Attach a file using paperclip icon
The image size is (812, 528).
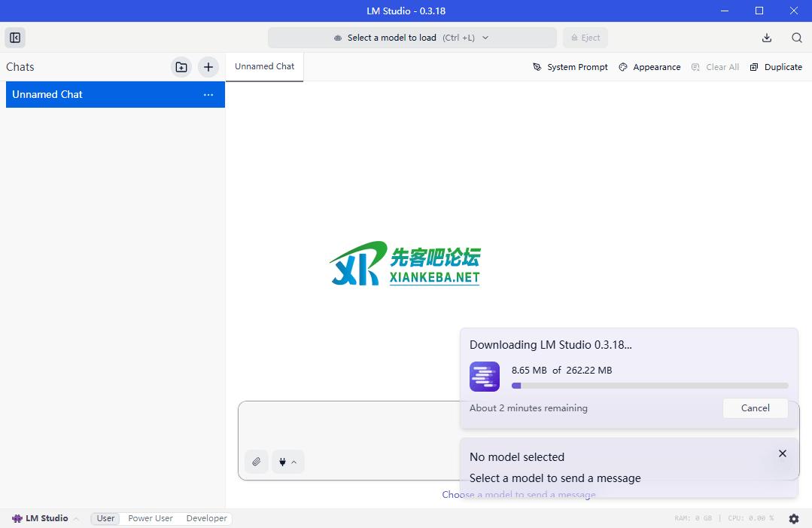tap(257, 462)
